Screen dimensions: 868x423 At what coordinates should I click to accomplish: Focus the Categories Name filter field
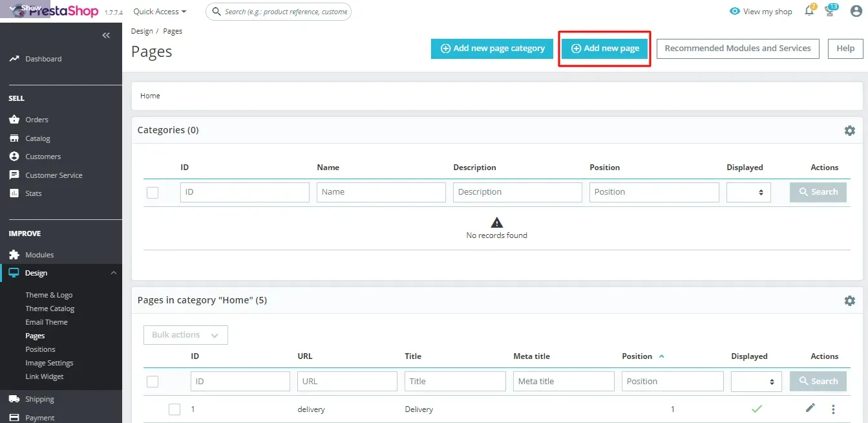pos(381,192)
